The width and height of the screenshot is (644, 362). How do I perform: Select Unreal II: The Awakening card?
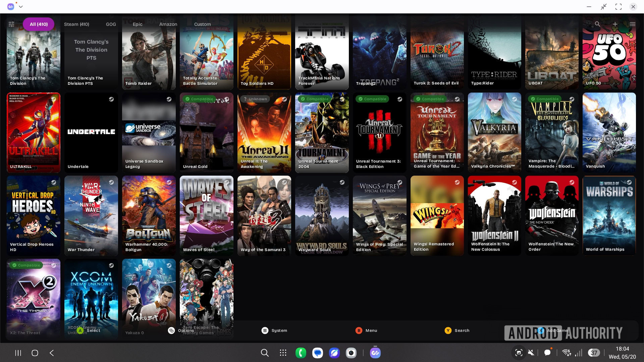264,133
